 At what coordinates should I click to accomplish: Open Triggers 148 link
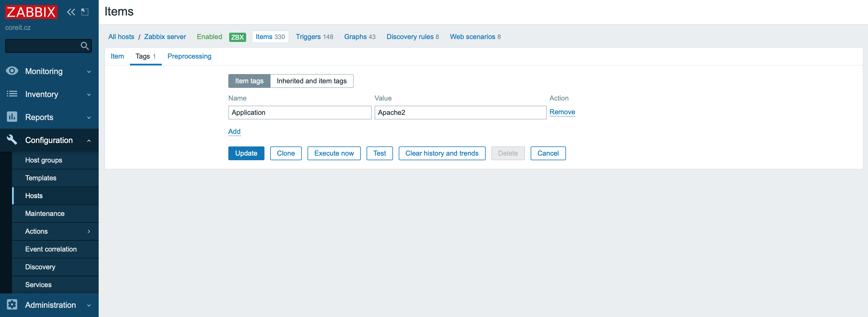[x=314, y=37]
